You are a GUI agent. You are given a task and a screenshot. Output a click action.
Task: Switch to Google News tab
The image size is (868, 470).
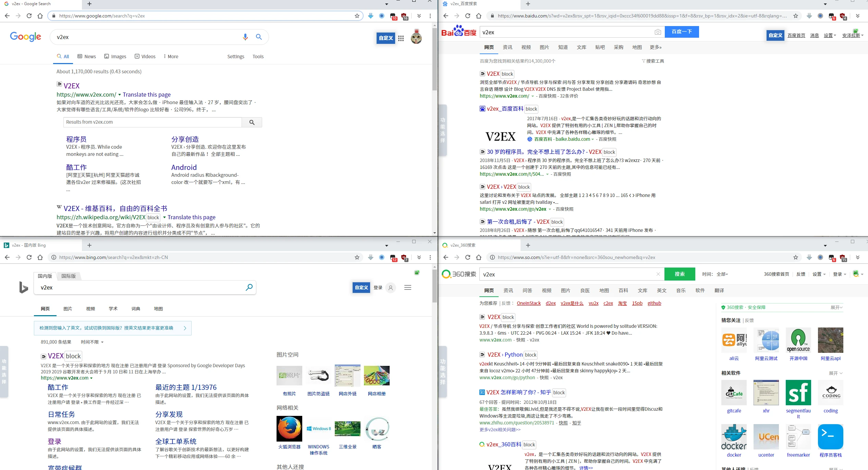coord(87,57)
